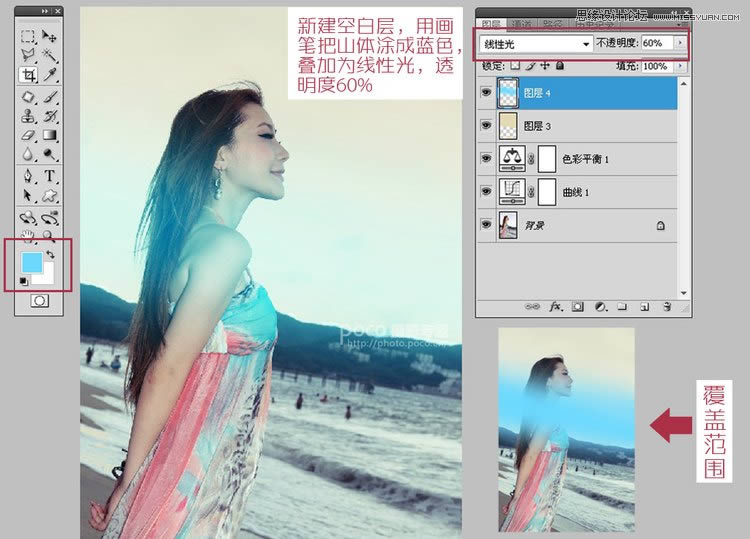Hide the 图层 4 layer
The height and width of the screenshot is (539, 750).
click(x=485, y=93)
